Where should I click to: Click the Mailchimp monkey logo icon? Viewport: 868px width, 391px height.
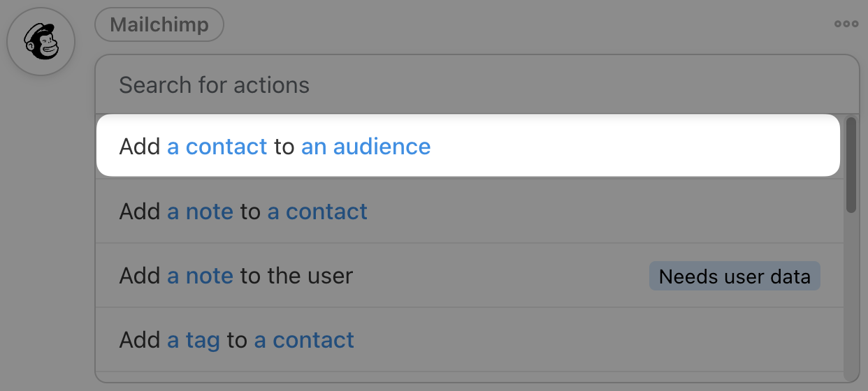coord(41,41)
